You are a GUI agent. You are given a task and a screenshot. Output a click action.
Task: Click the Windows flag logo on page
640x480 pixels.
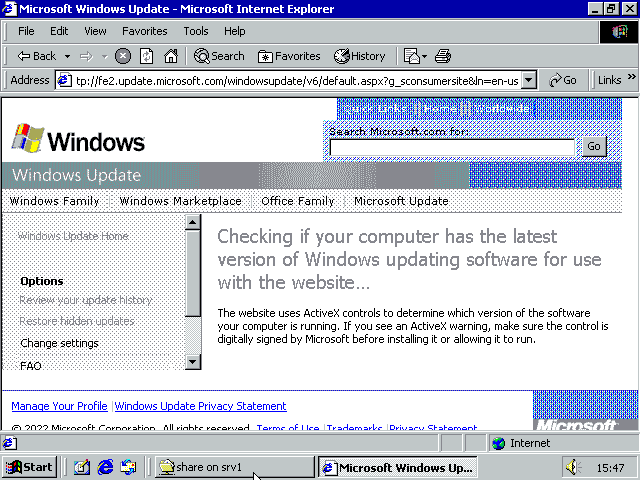click(28, 138)
